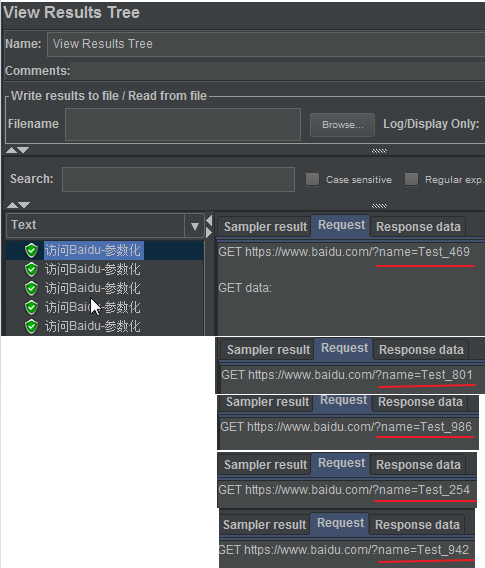Screen dimensions: 485x568
Task: Click the 'View Results Tree' panel heading
Action: point(72,13)
